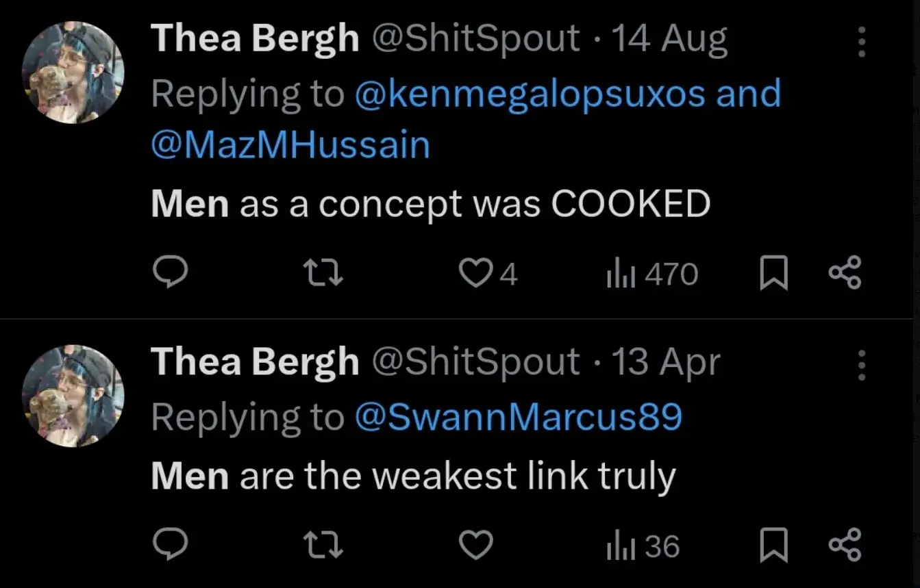Open the 13 Apr timestamp link
Viewport: 920px width, 588px height.
(x=665, y=362)
